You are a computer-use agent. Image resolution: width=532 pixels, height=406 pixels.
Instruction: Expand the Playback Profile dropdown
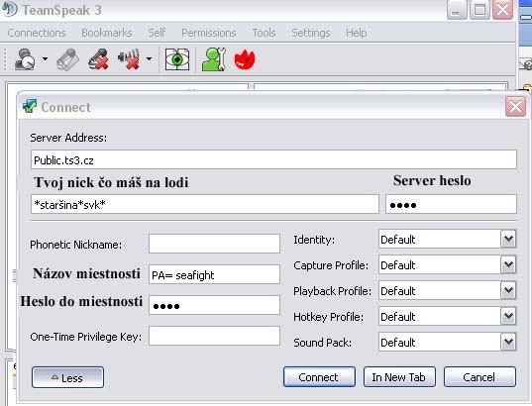click(508, 291)
